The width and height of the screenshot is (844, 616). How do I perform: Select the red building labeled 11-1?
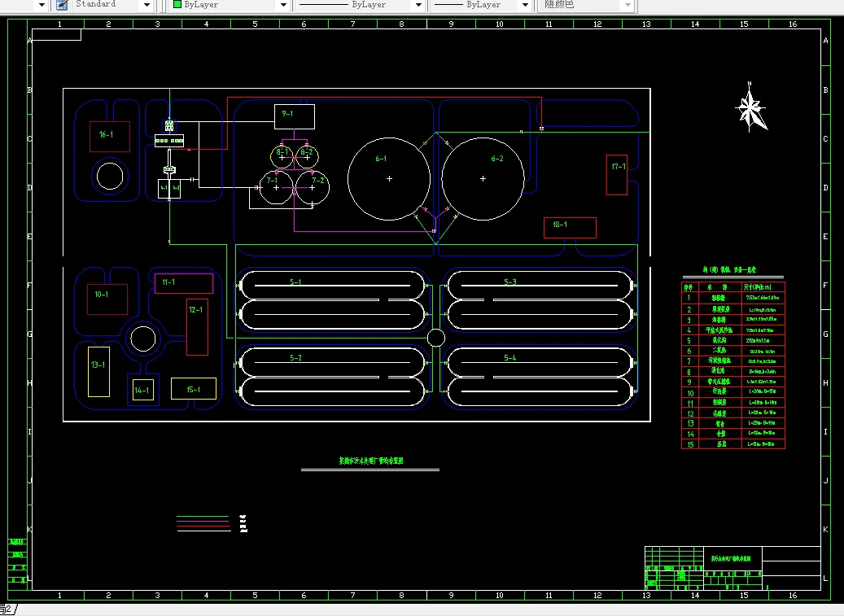184,283
